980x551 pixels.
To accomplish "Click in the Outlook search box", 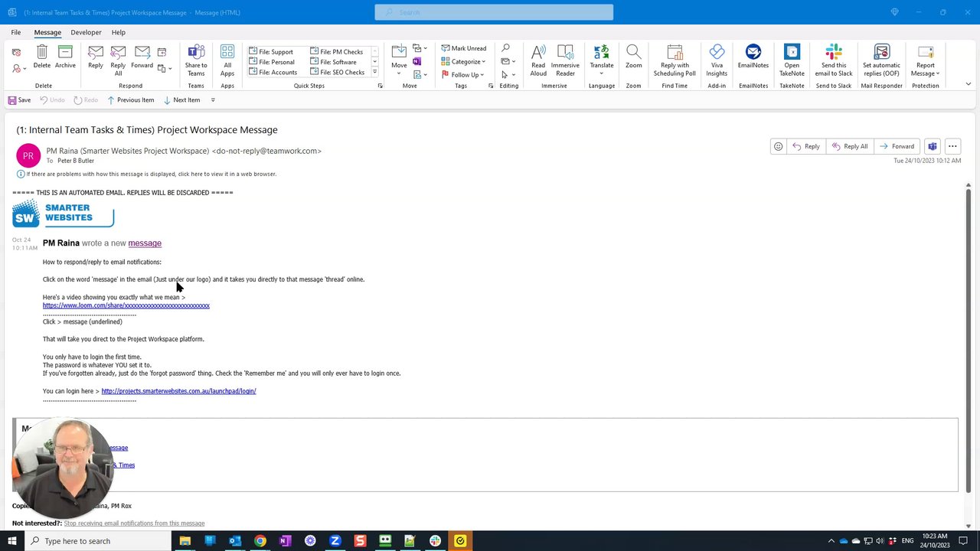I will click(x=494, y=12).
